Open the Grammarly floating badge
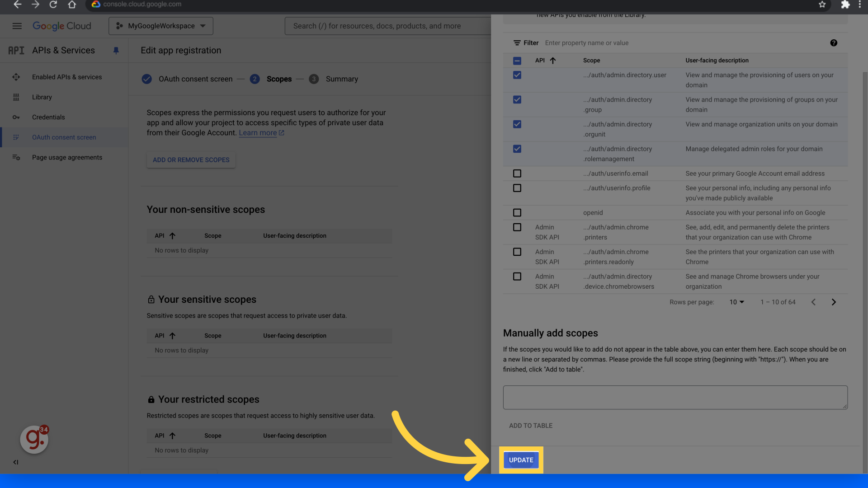Screen dimensions: 868x488 34,439
